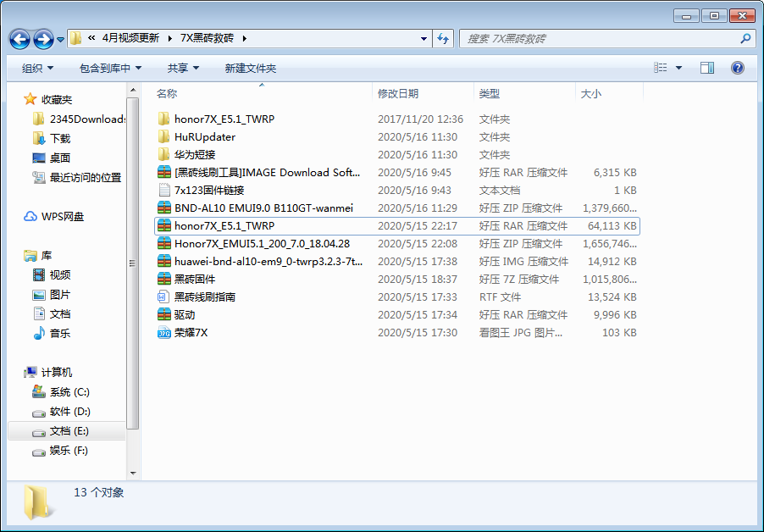Select the 2017/11/20 12:36 date cell
The height and width of the screenshot is (532, 764).
click(x=420, y=119)
